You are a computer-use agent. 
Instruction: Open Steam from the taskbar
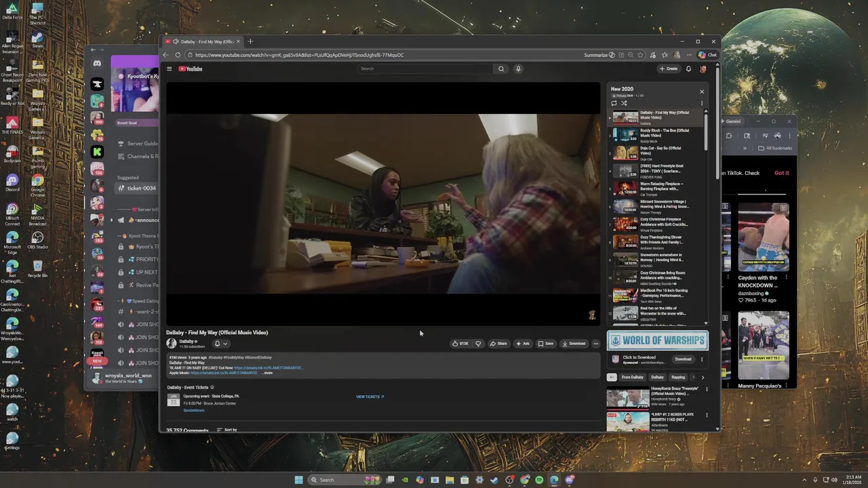(x=494, y=480)
